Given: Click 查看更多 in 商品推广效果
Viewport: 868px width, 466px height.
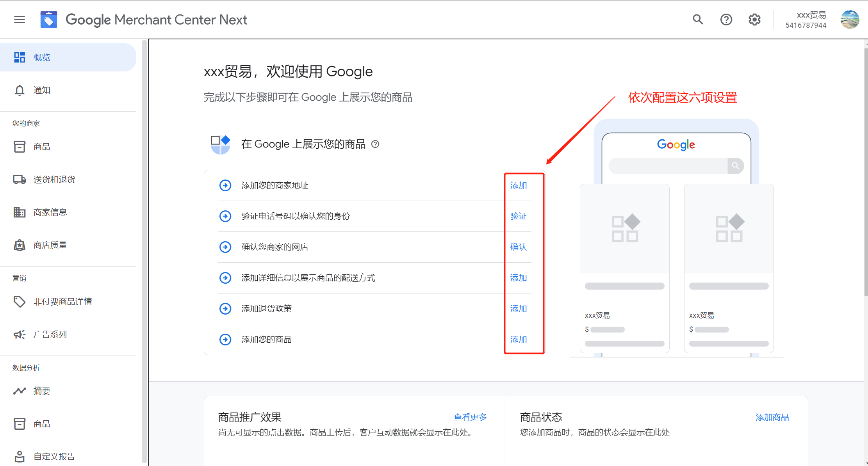Looking at the screenshot, I should click(x=470, y=417).
